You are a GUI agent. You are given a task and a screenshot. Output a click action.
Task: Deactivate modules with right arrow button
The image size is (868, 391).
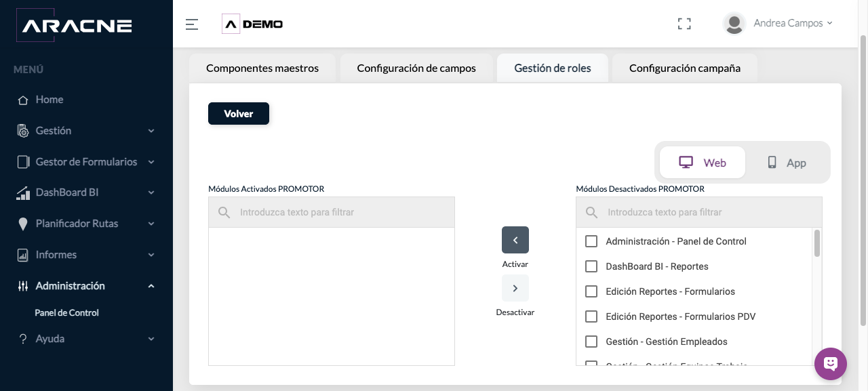click(x=515, y=288)
